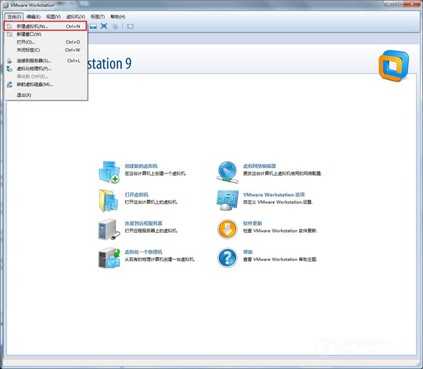
Task: Click the VMware logo at top right
Action: coord(394,65)
